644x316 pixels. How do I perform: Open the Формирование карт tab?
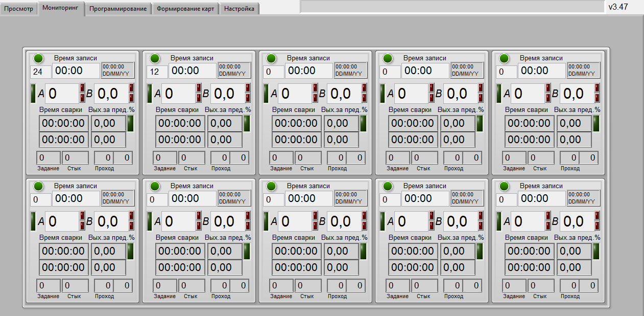pyautogui.click(x=185, y=9)
